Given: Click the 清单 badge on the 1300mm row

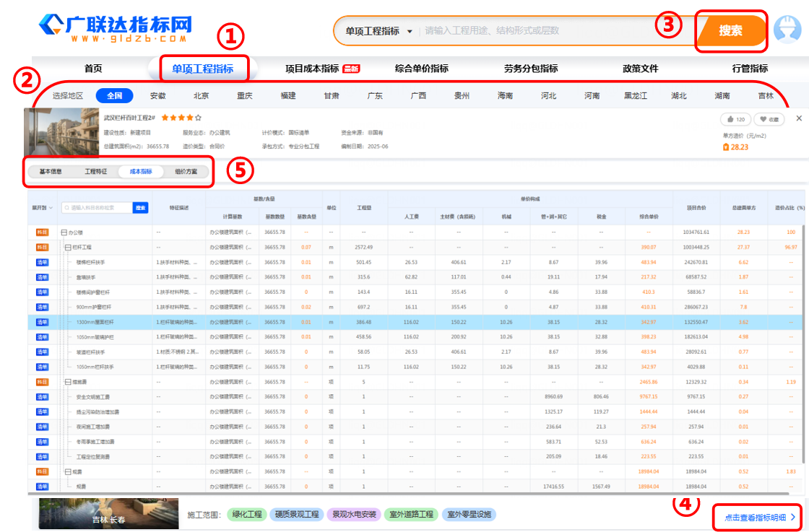Looking at the screenshot, I should click(43, 322).
